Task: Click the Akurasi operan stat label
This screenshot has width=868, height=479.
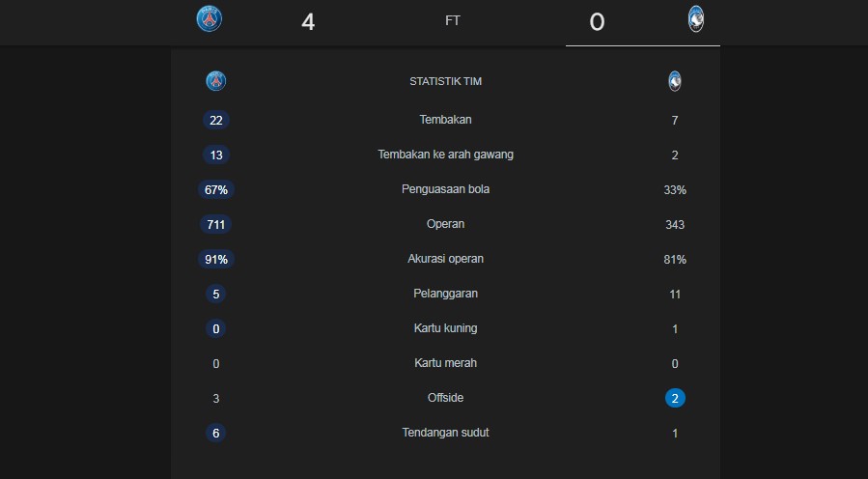Action: tap(446, 259)
